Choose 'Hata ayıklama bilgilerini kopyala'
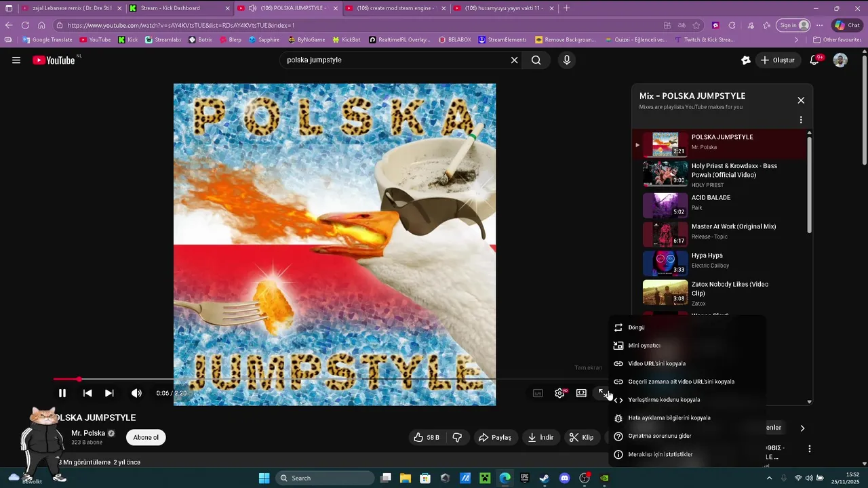The image size is (868, 488). point(687,418)
